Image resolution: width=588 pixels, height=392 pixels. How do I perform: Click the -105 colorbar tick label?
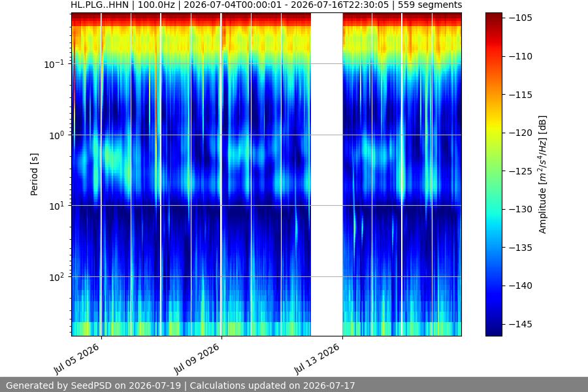521,18
